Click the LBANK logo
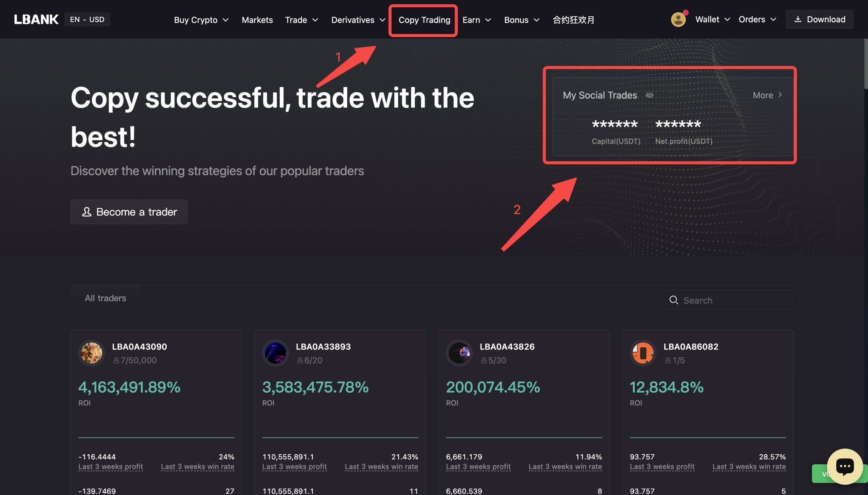The width and height of the screenshot is (868, 495). [x=36, y=19]
